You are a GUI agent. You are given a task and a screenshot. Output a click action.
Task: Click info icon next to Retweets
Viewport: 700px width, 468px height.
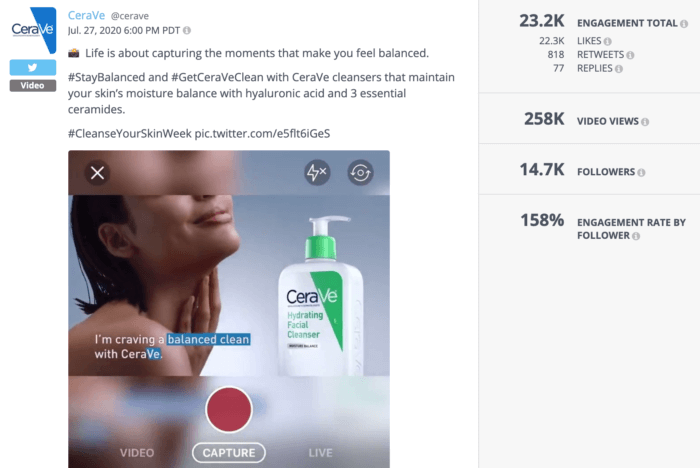click(x=630, y=55)
